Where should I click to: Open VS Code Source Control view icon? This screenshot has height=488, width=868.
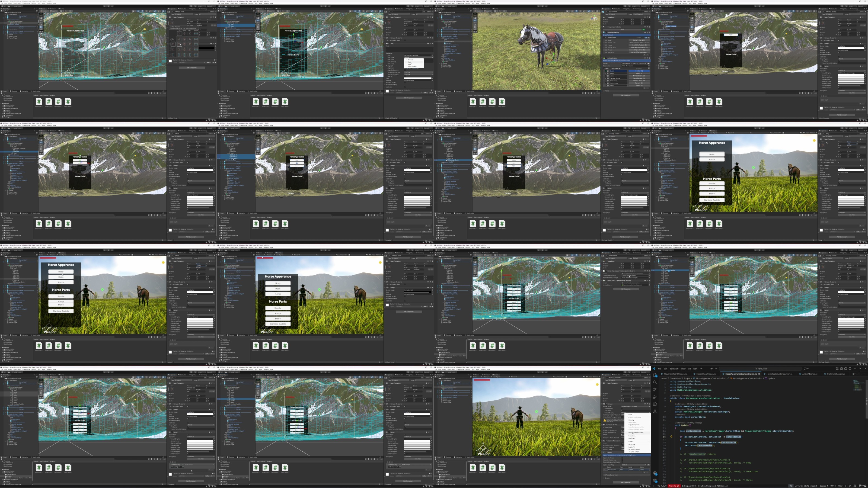[x=655, y=389]
